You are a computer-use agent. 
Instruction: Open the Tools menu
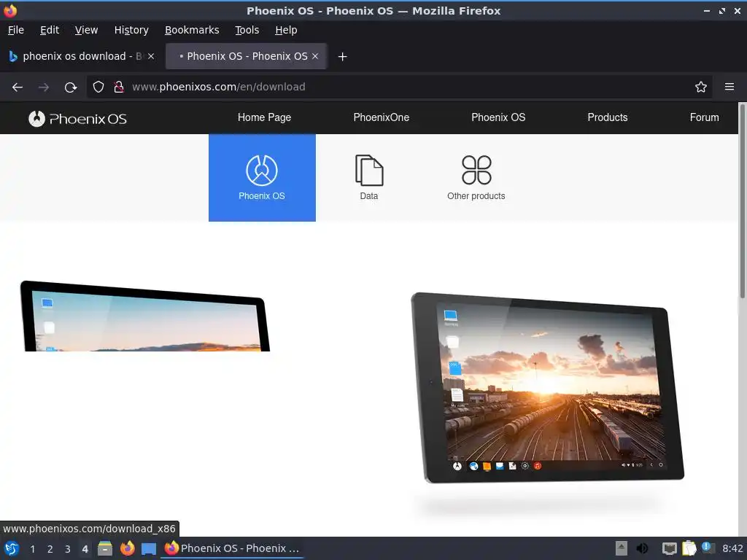pyautogui.click(x=247, y=30)
